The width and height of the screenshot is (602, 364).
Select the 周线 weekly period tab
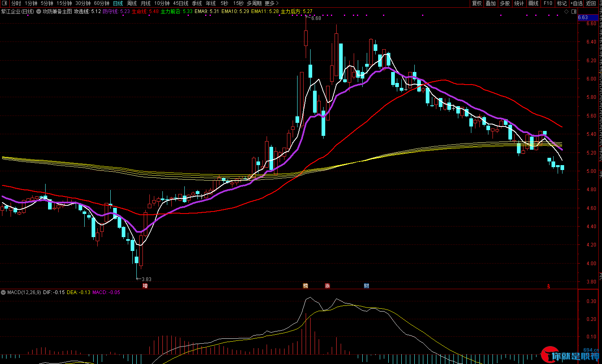pos(132,3)
